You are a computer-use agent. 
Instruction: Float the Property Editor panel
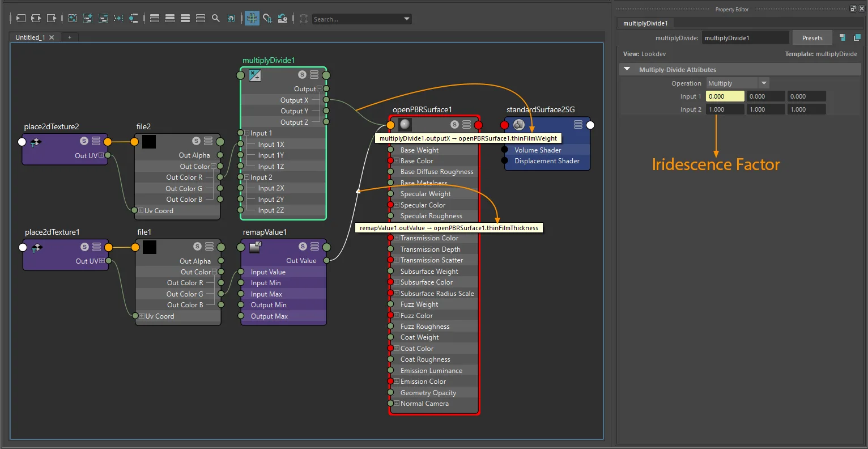coord(853,9)
